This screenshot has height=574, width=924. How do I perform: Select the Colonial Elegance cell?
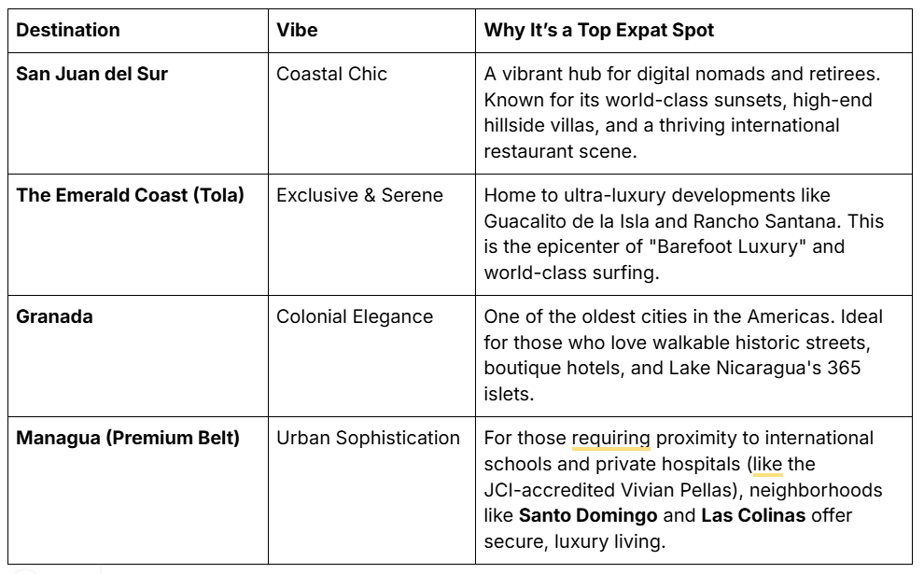coord(355,316)
